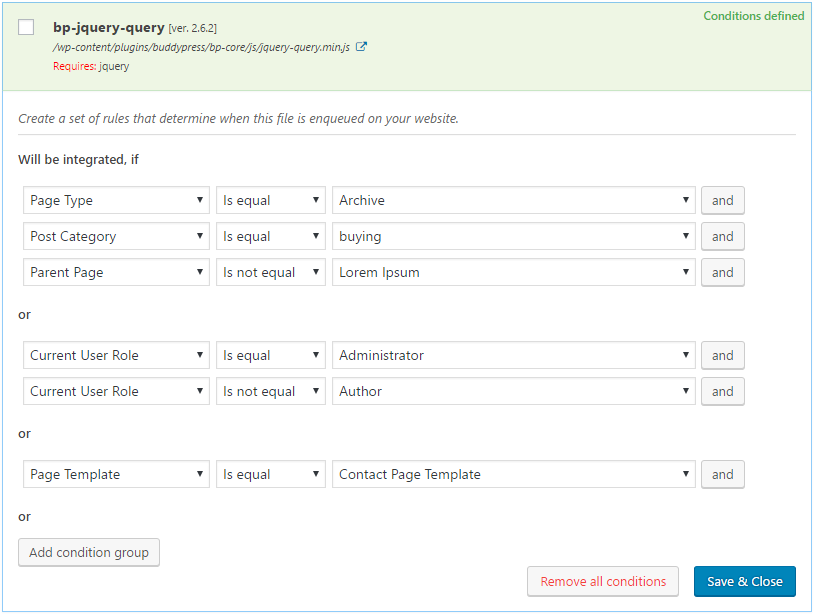Click the 'Will be integrated, if' heading
Screen dimensions: 814x614
78,159
